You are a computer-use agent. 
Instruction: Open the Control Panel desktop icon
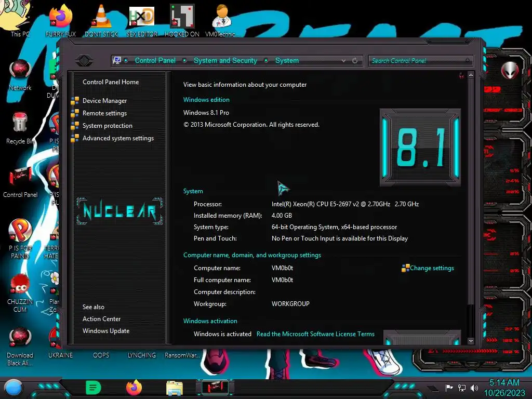pyautogui.click(x=20, y=181)
